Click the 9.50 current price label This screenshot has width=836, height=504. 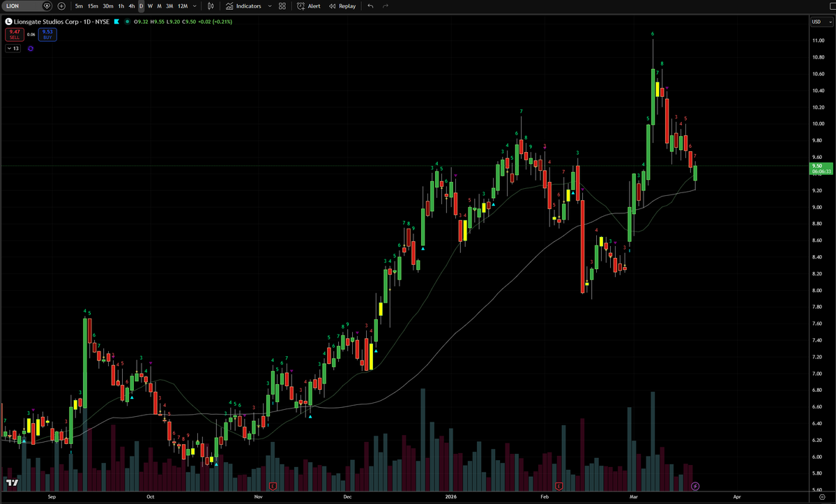point(821,169)
